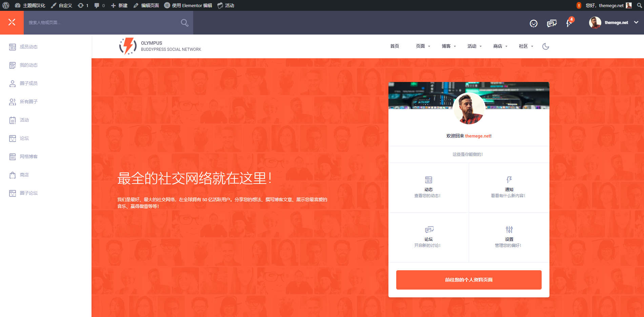
Task: Open the search magnifier in the admin bar
Action: click(639, 5)
